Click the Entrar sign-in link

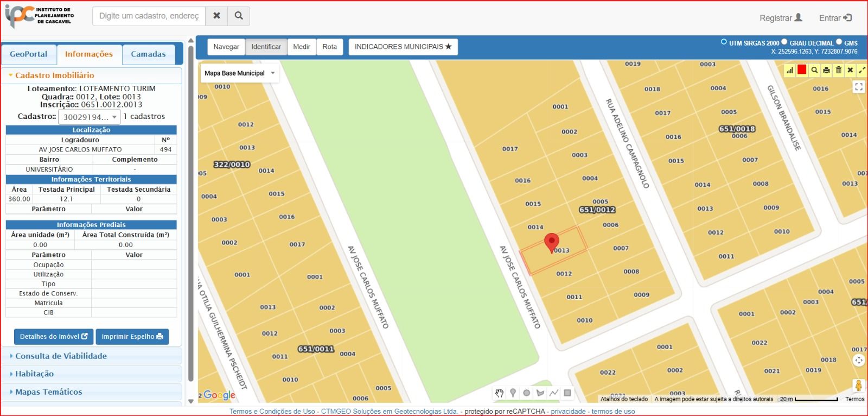835,18
